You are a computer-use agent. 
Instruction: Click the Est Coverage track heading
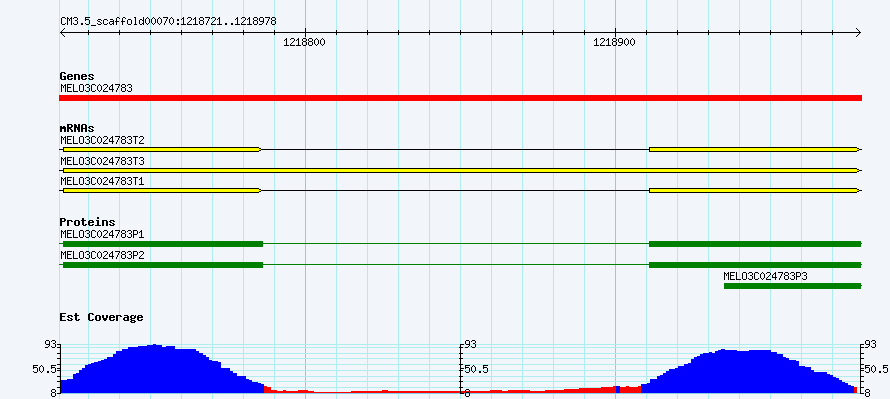coord(102,317)
